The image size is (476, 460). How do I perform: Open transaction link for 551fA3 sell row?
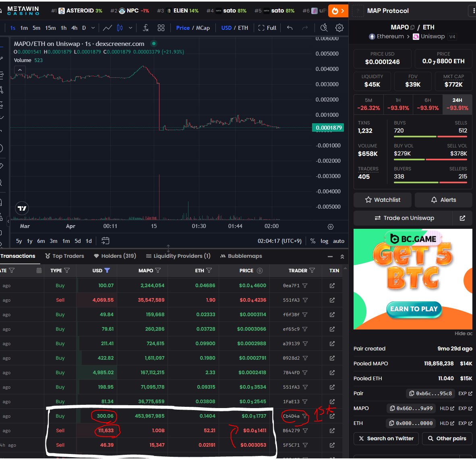[332, 300]
